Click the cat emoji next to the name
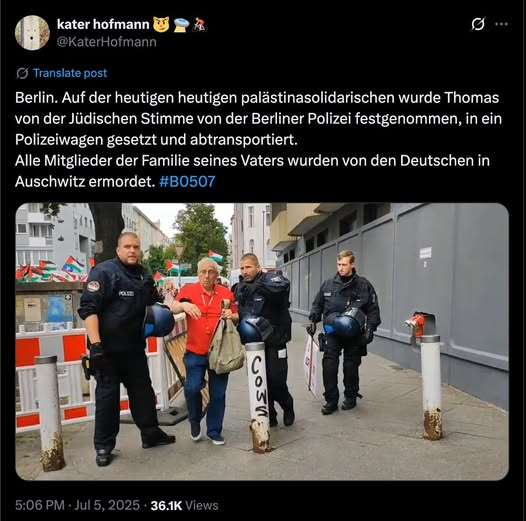Image resolution: width=526 pixels, height=521 pixels. (x=161, y=24)
